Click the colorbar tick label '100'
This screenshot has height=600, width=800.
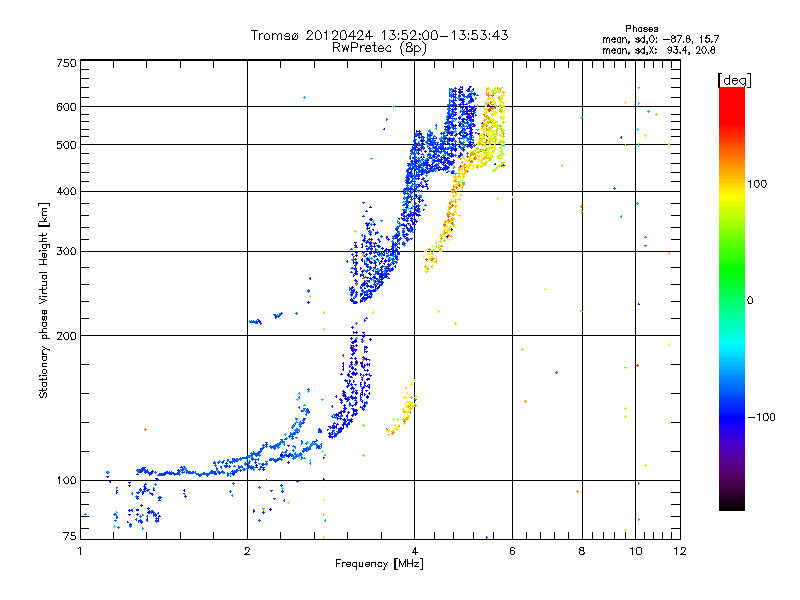(x=757, y=184)
